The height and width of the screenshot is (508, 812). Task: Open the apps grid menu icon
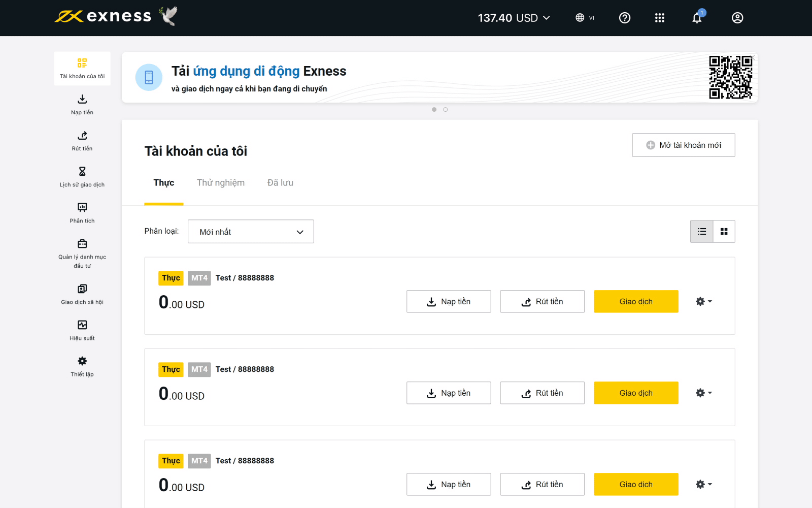pos(660,18)
